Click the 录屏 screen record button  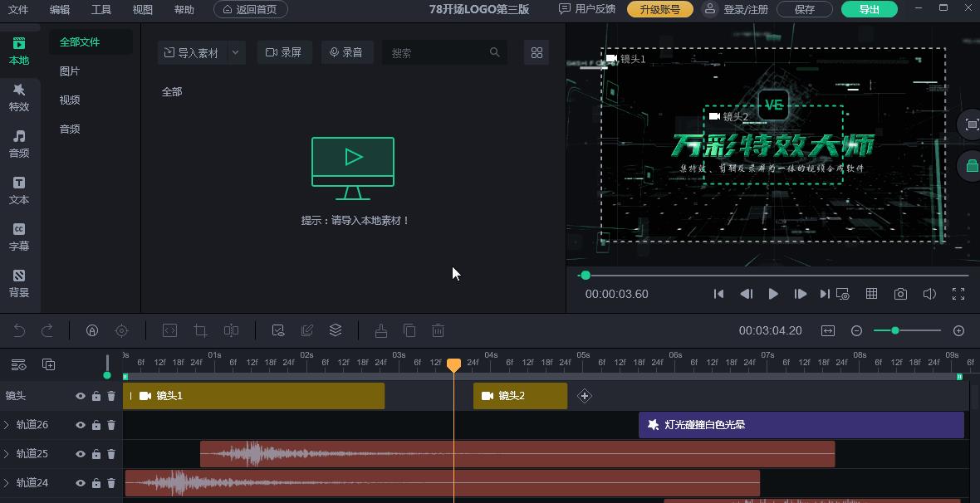(x=284, y=53)
